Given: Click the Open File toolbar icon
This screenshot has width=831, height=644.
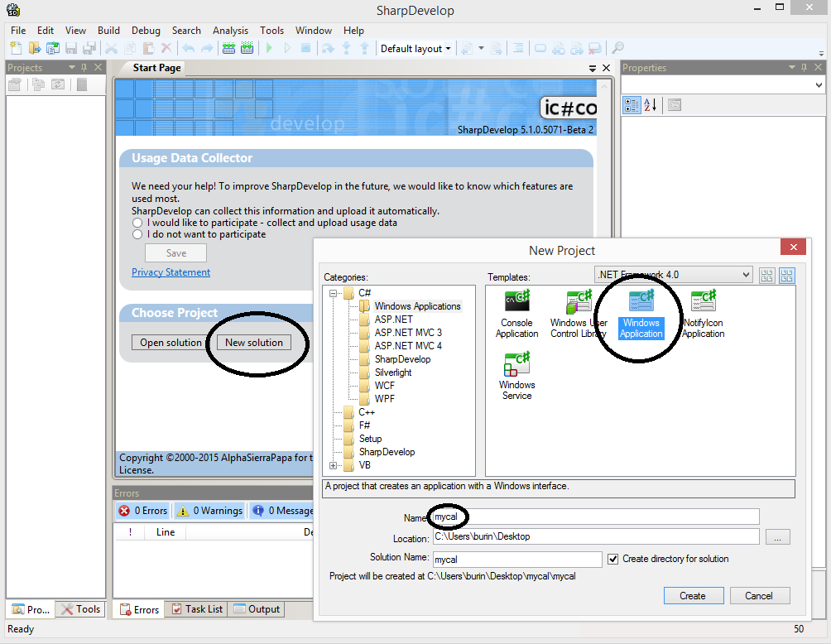Looking at the screenshot, I should (35, 49).
